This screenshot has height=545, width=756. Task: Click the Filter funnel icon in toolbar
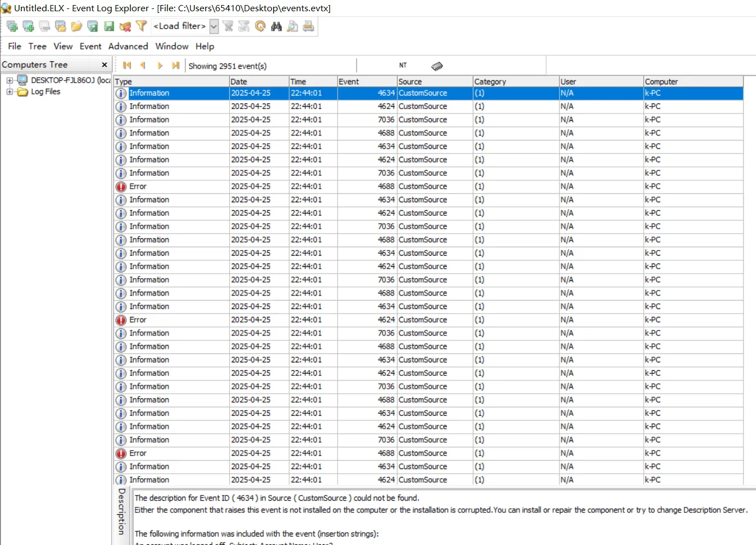tap(142, 26)
